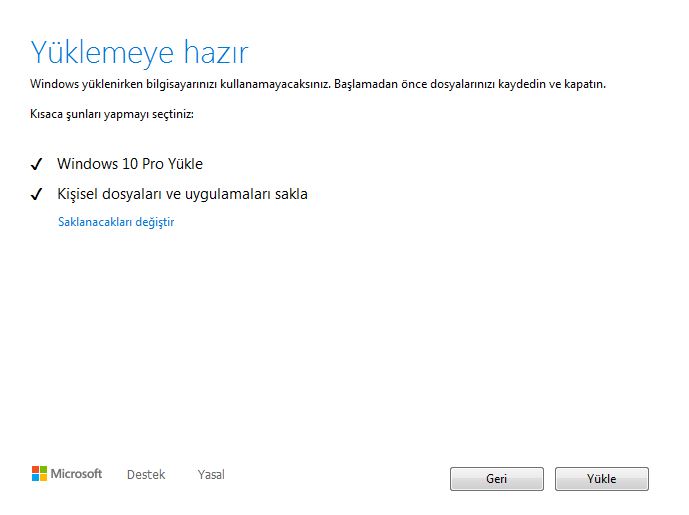Select the text Kişisel dosyaları ve uygulamaları sakla

[182, 194]
